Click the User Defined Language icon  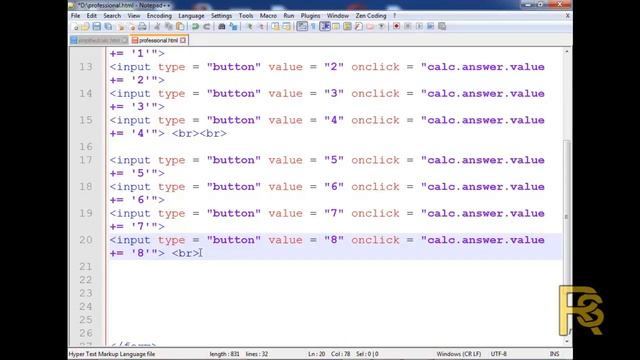pos(335,27)
